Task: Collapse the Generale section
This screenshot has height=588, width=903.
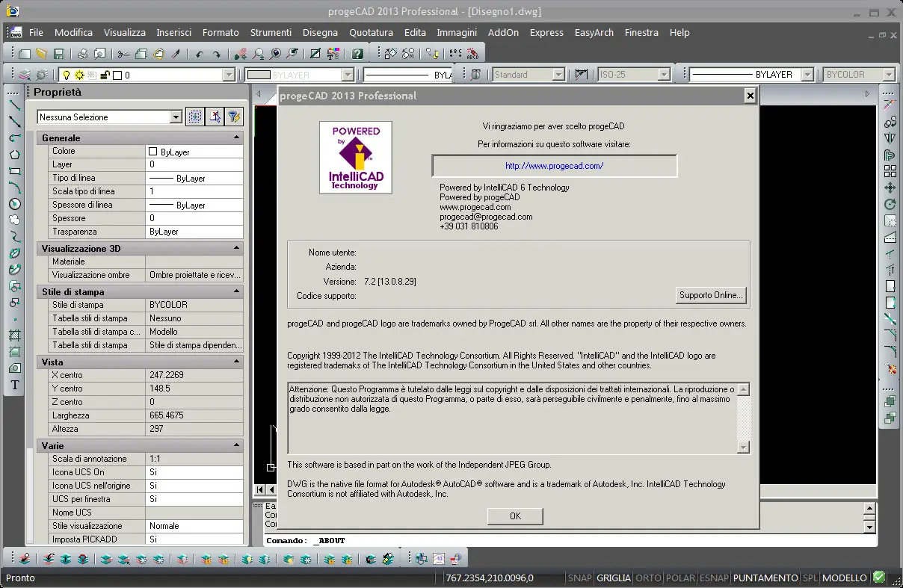Action: (236, 138)
